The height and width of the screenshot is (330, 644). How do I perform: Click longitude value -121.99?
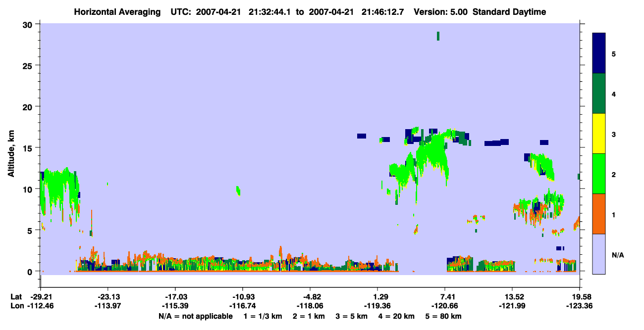pyautogui.click(x=512, y=306)
